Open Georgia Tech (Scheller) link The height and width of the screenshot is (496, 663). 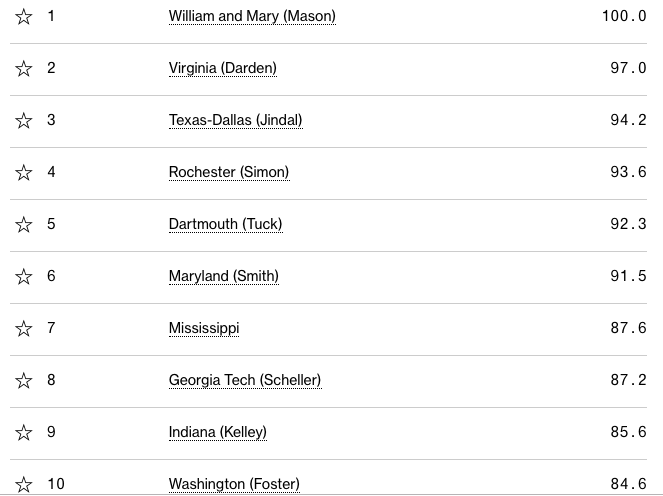[245, 380]
